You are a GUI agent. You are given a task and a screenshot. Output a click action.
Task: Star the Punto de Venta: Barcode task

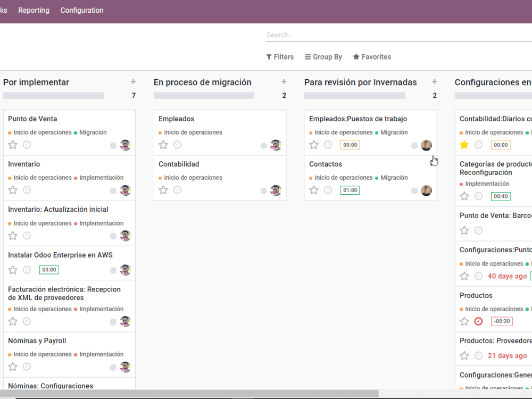click(464, 231)
